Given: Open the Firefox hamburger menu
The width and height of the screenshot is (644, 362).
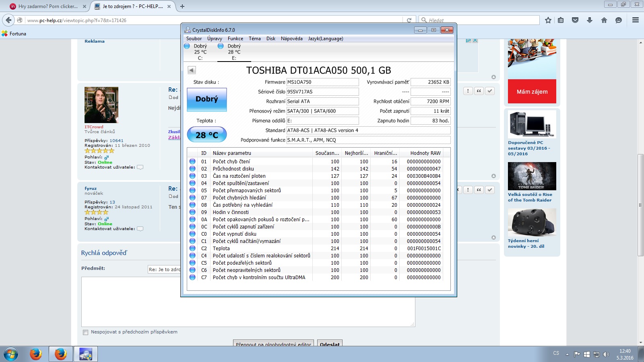Looking at the screenshot, I should click(x=636, y=20).
